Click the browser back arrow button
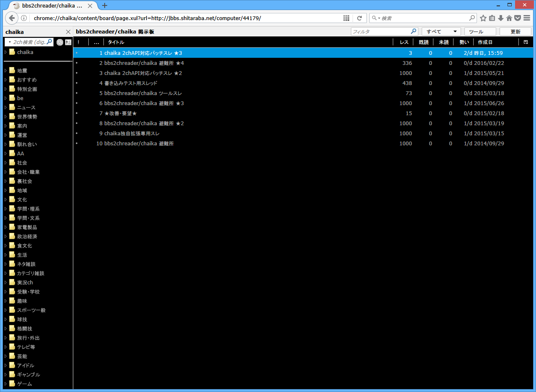The image size is (536, 392). click(12, 18)
